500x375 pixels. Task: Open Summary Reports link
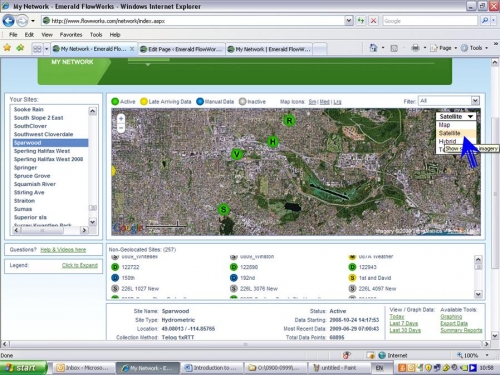pyautogui.click(x=461, y=330)
